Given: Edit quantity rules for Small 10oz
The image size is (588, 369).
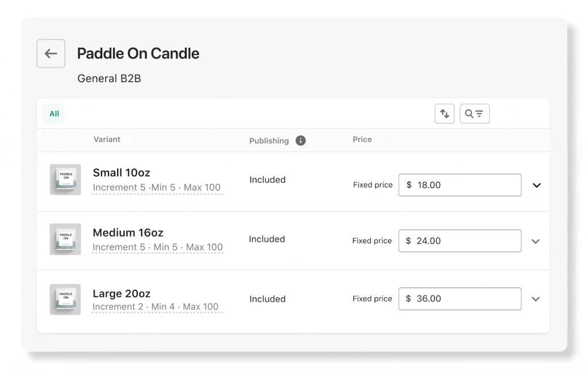Looking at the screenshot, I should click(156, 188).
